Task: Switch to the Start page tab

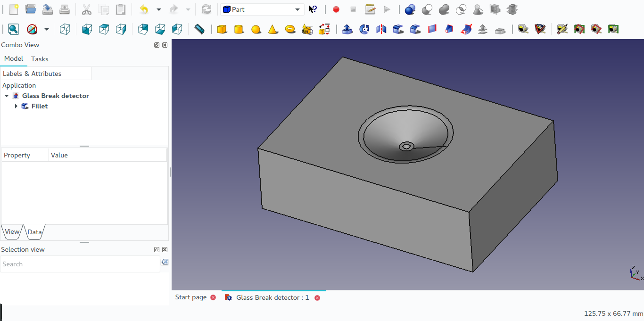Action: point(191,297)
